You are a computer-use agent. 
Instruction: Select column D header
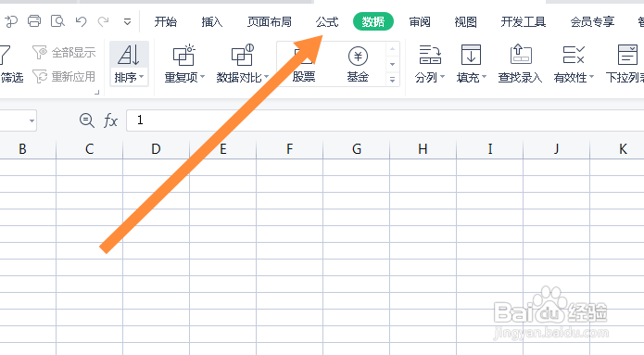tap(156, 148)
